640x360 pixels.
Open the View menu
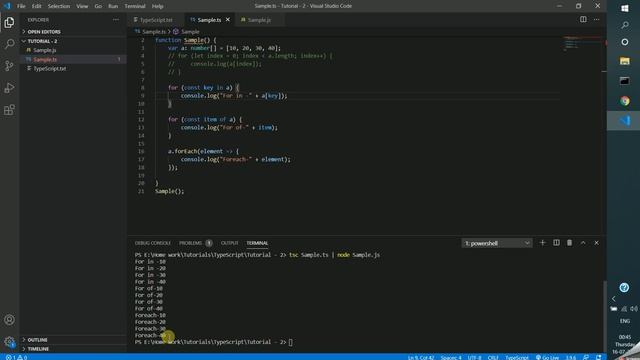pos(82,6)
